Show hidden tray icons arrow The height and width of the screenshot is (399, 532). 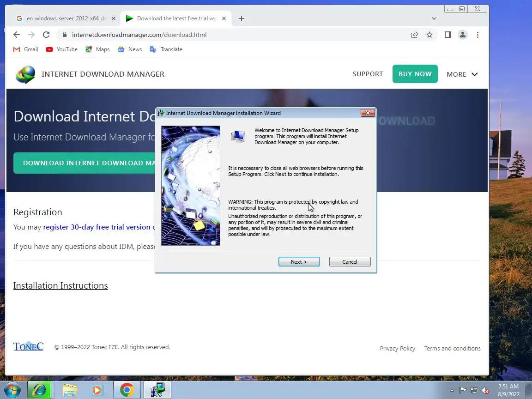452,391
